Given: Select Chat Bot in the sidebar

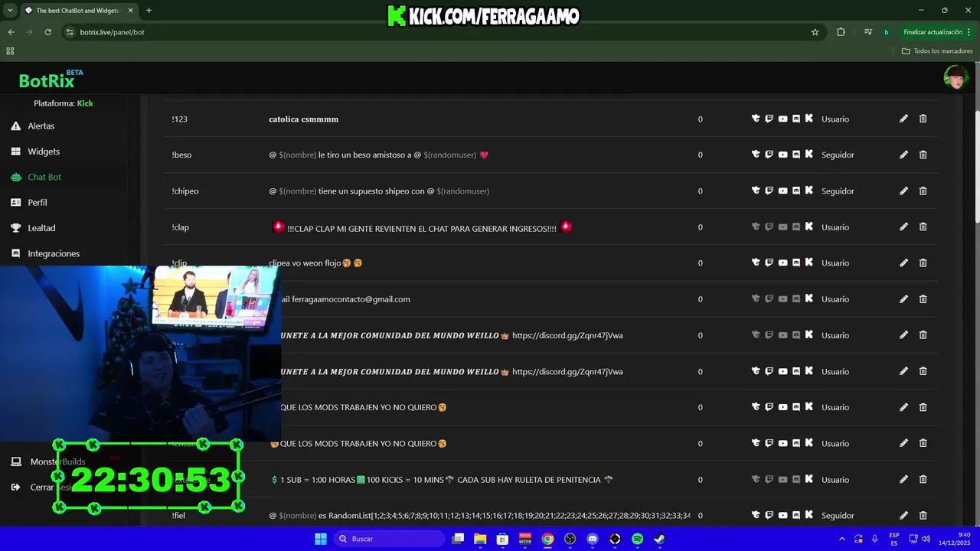Looking at the screenshot, I should 44,177.
